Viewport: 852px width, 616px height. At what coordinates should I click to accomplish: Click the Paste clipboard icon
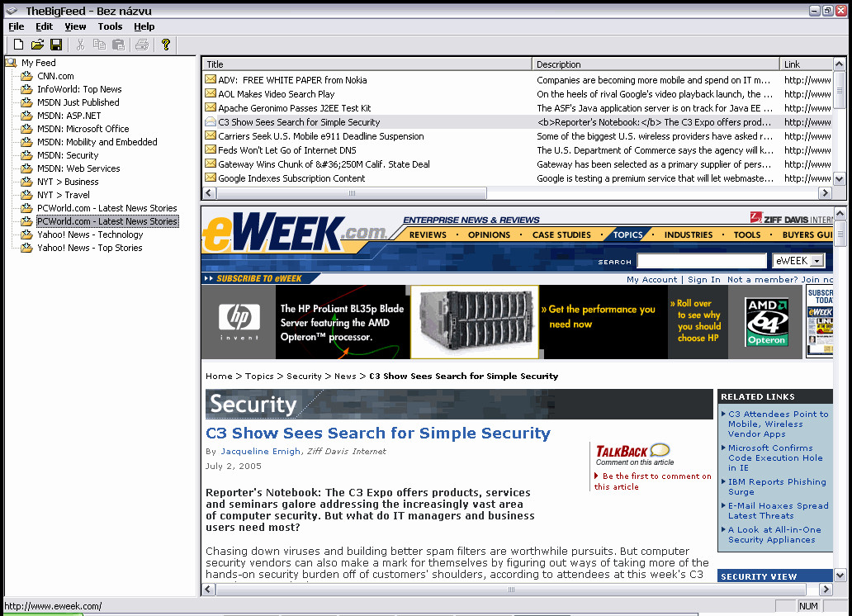[118, 45]
